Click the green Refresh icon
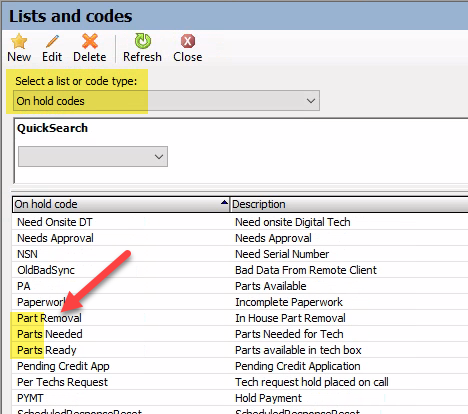 [x=143, y=41]
